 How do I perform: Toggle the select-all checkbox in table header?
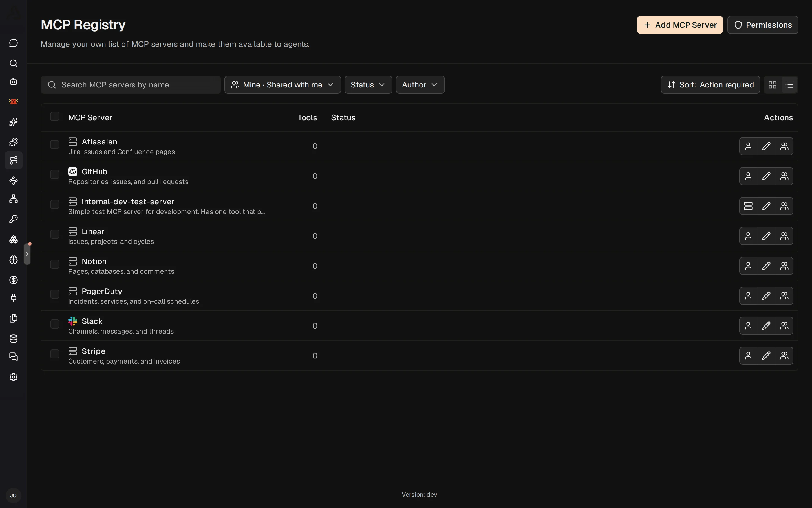point(55,116)
